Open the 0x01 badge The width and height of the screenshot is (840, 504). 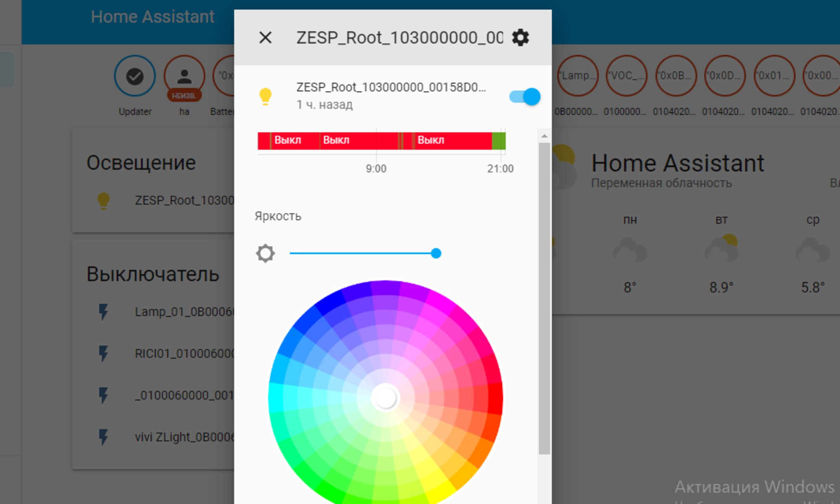coord(774,76)
